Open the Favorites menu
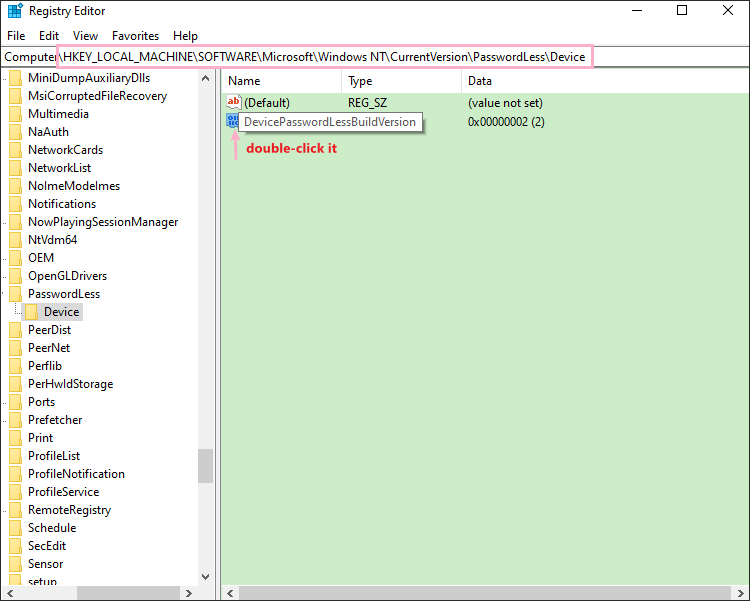750x601 pixels. pos(135,36)
